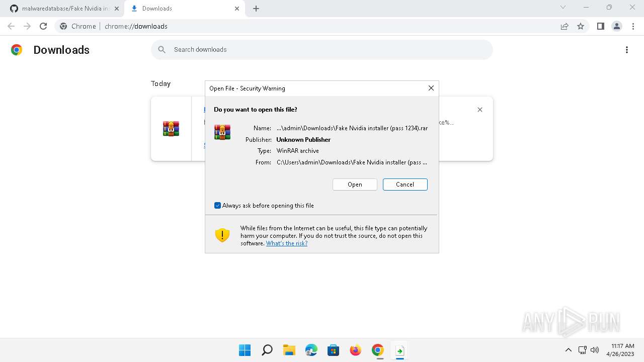Go forward with the forward arrow
Screen dimensions: 644x362
[x=27, y=26]
